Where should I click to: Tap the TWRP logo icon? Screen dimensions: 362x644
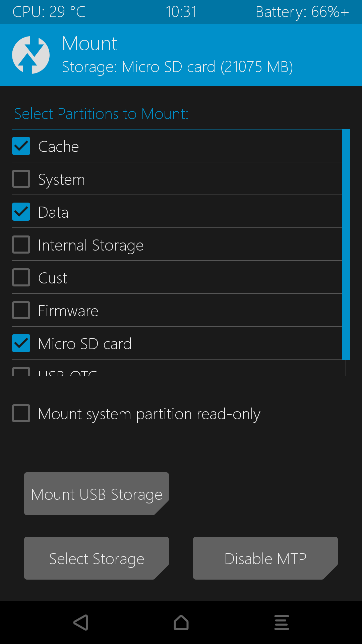pos(31,55)
